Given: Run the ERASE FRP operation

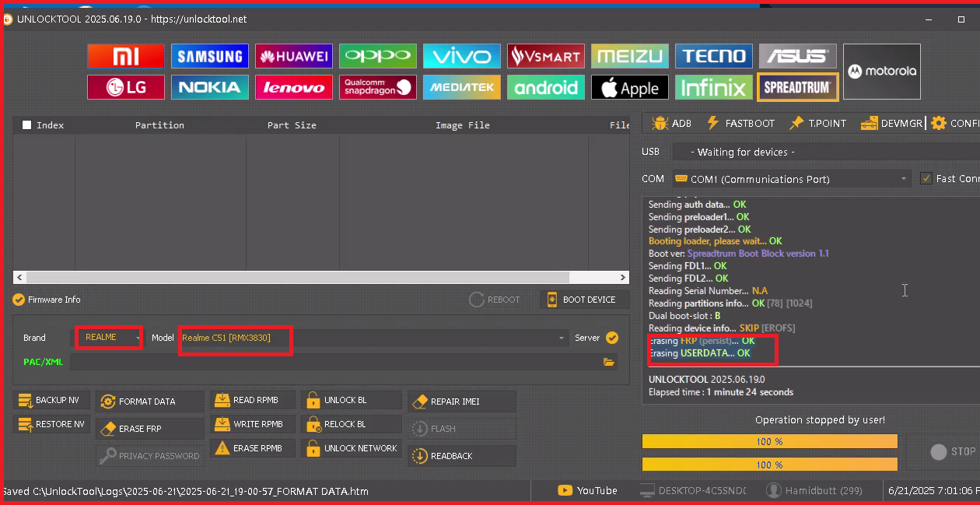Looking at the screenshot, I should pos(150,429).
